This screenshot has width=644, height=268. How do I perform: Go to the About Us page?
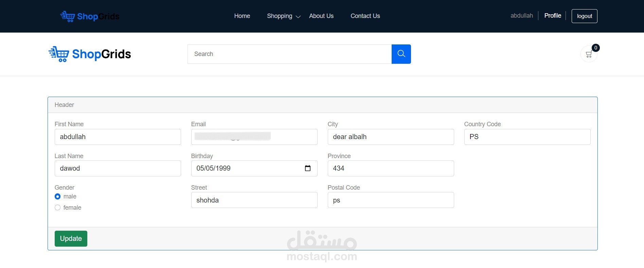[x=321, y=16]
